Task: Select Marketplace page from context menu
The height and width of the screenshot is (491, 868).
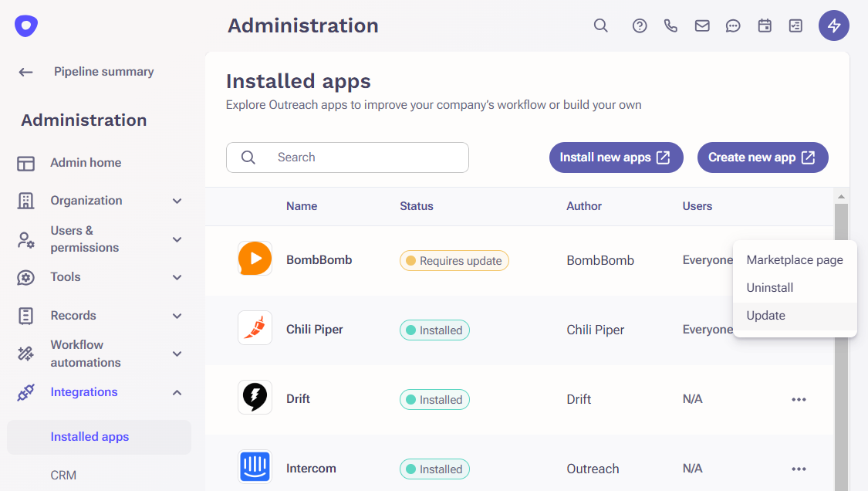Action: tap(795, 260)
